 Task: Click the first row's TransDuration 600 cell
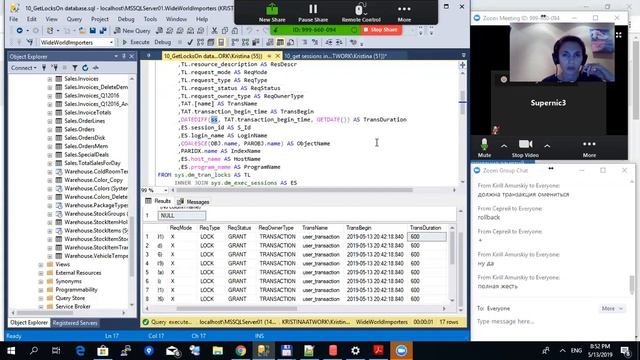pyautogui.click(x=427, y=237)
